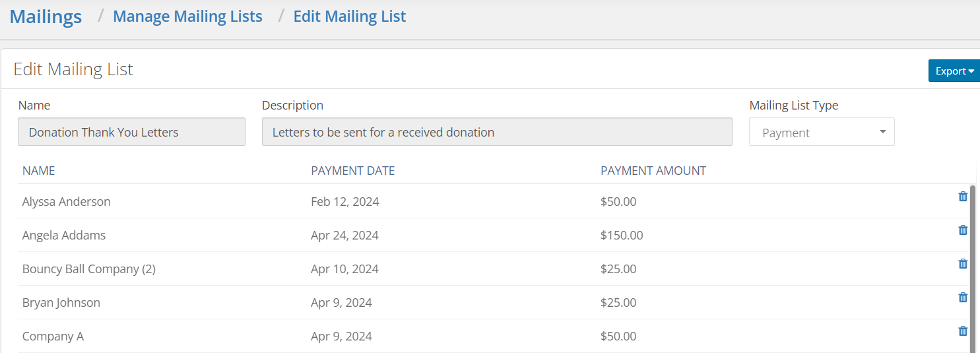Click the Company A row name
Viewport: 980px width, 353px height.
(x=53, y=337)
